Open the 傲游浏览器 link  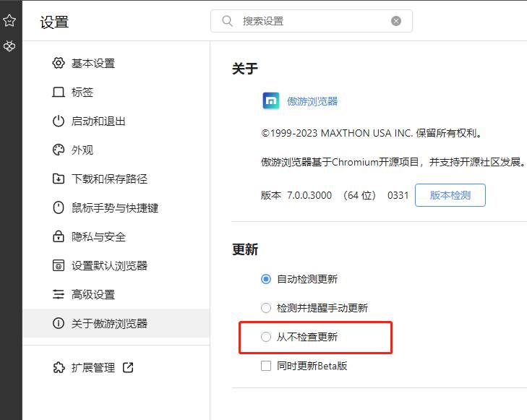pos(312,101)
